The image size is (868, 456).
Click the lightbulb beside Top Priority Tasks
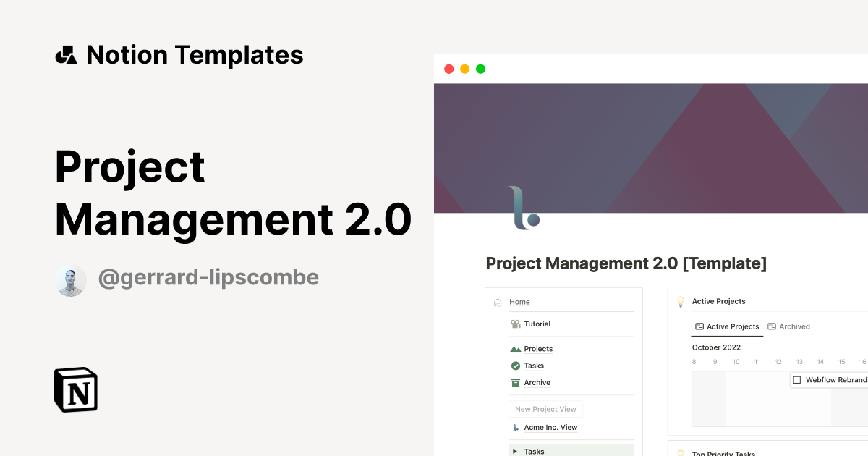coord(681,452)
